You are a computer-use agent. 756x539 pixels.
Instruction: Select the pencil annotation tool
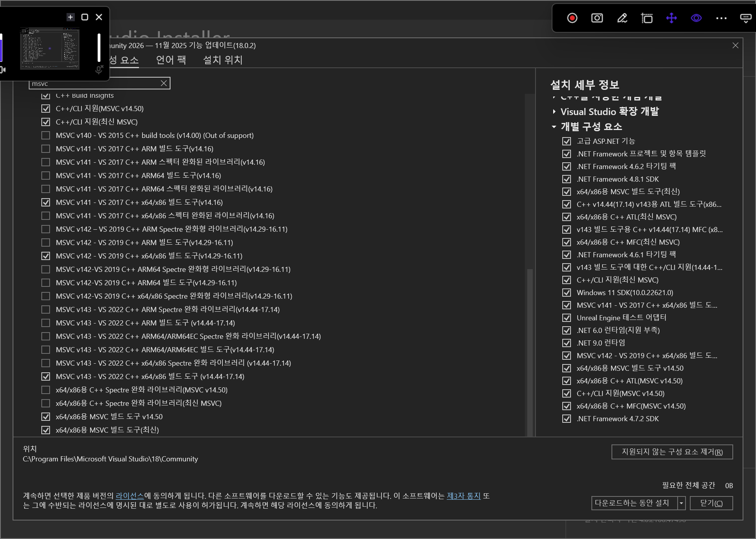coord(622,18)
